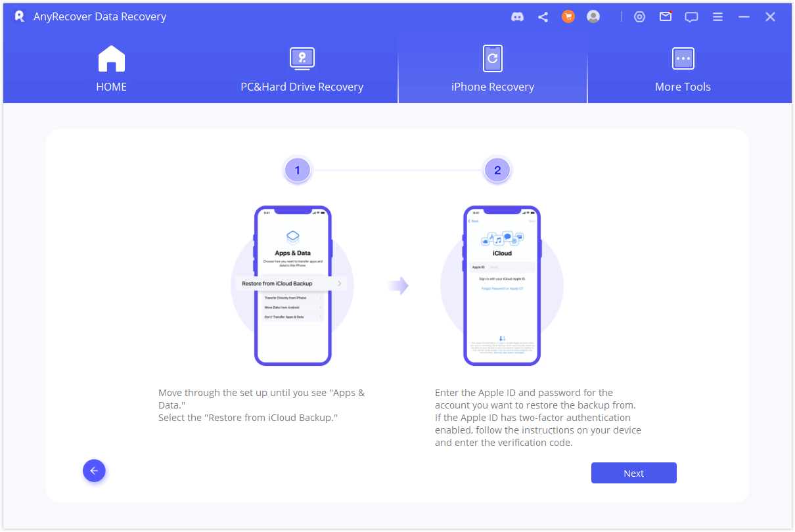This screenshot has height=532, width=795.
Task: Select the iPhone Recovery tab
Action: [492, 70]
